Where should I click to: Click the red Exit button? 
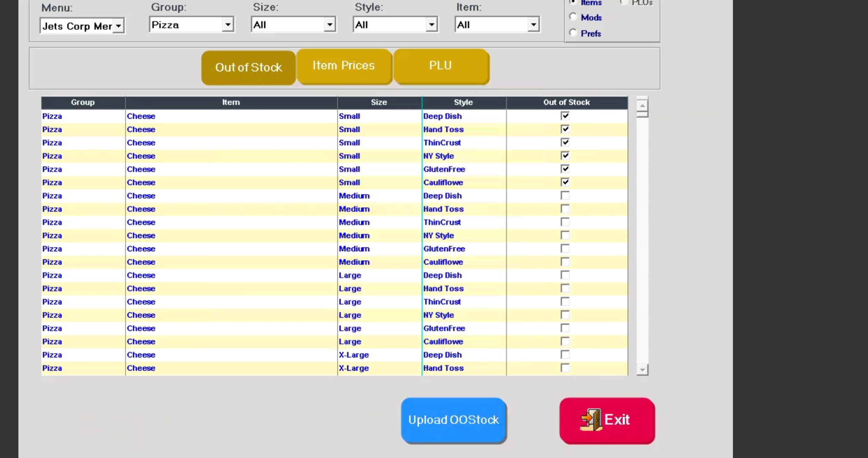607,420
